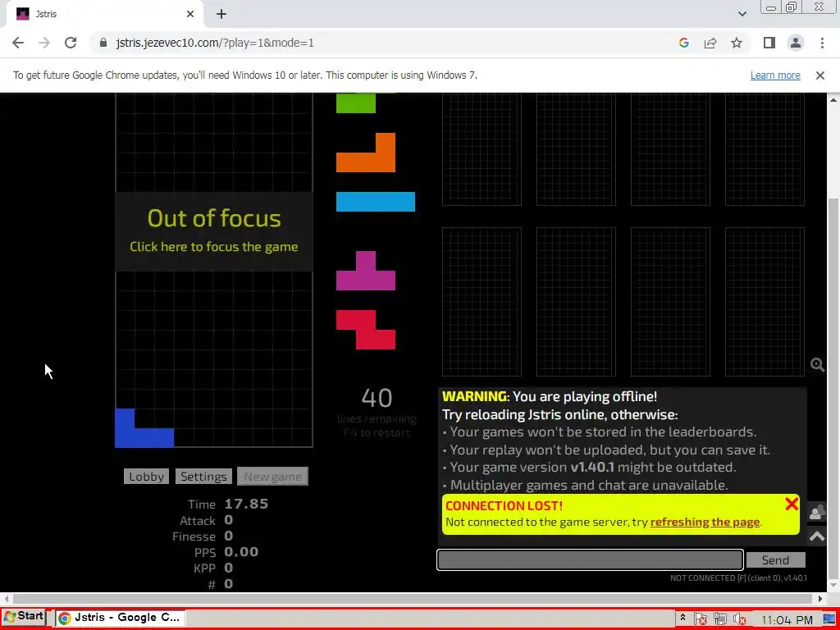Viewport: 840px width, 630px height.
Task: Click the scrollbar right arrow
Action: [819, 598]
